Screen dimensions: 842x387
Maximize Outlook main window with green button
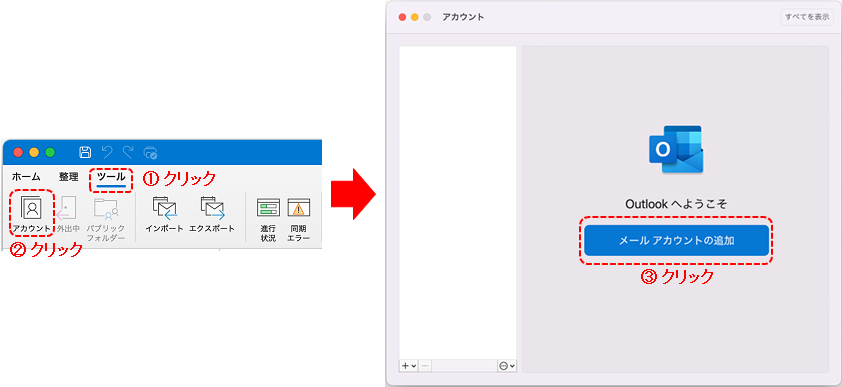50,152
